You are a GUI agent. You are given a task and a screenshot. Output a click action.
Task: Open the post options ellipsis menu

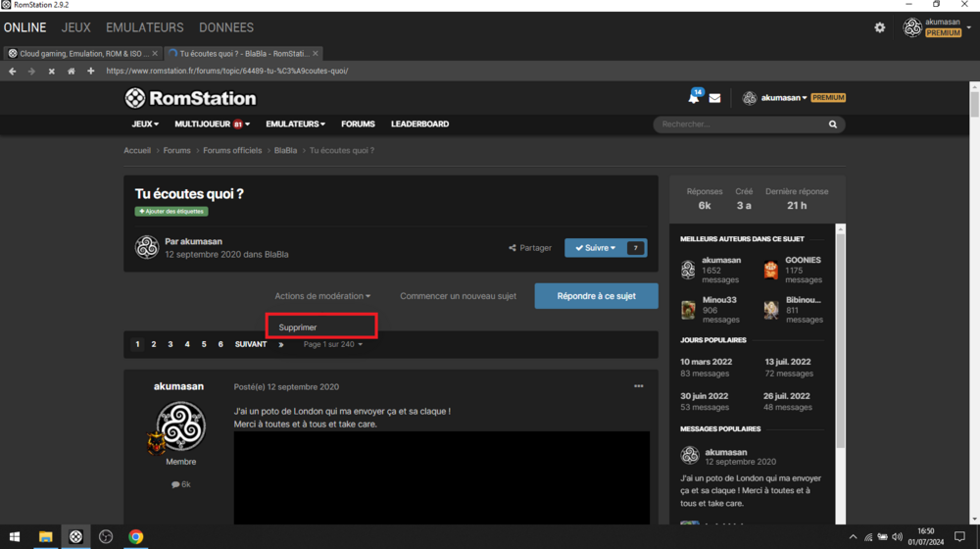pos(638,386)
